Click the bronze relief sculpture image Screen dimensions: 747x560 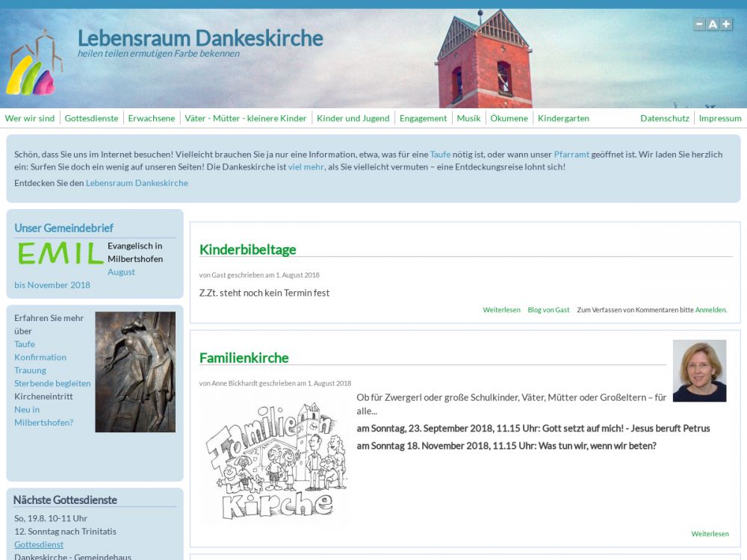click(135, 372)
